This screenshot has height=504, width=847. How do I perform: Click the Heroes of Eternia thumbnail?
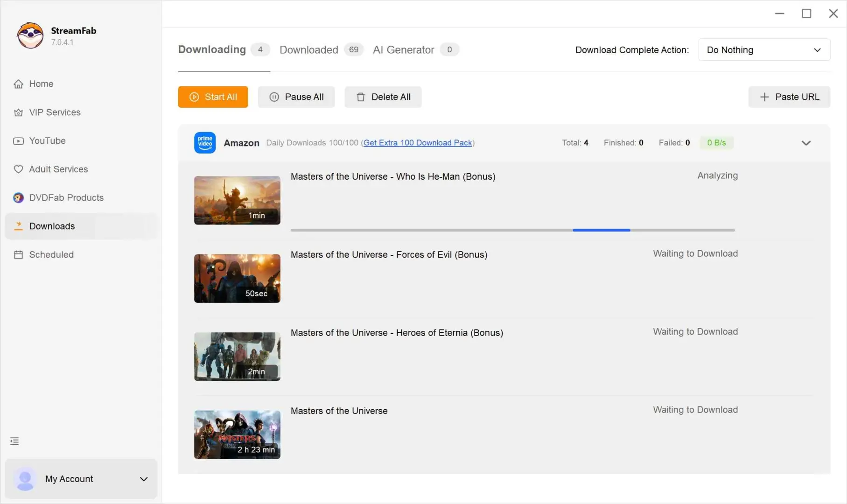click(237, 357)
